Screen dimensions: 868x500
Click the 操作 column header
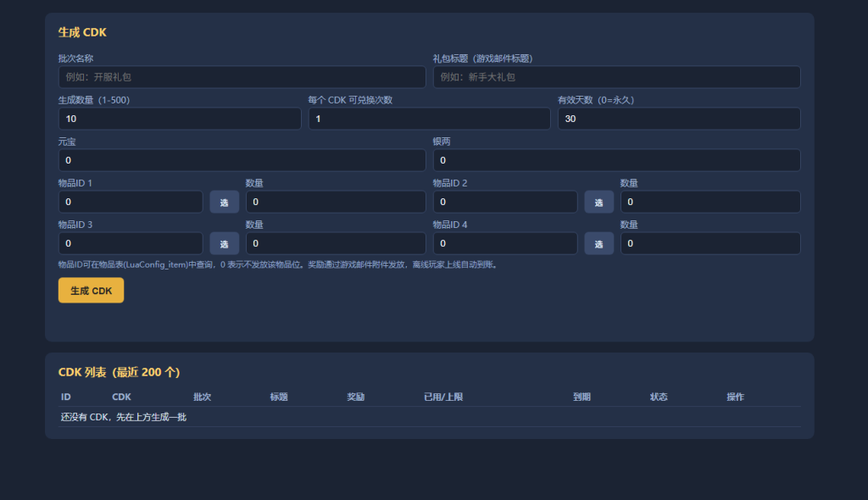click(735, 397)
